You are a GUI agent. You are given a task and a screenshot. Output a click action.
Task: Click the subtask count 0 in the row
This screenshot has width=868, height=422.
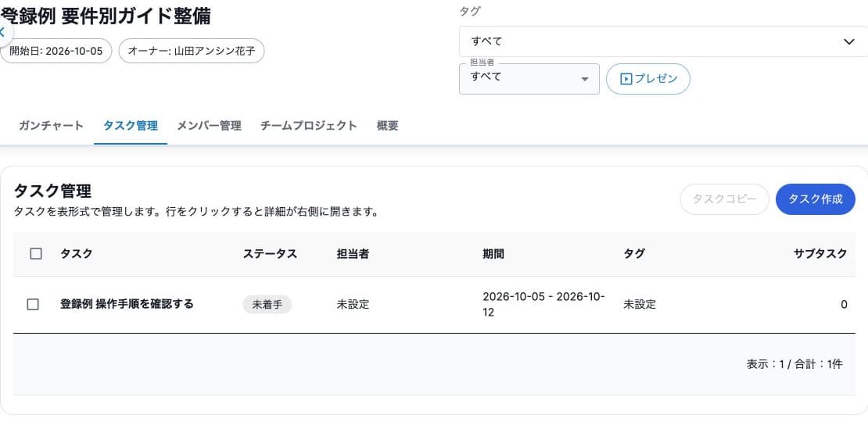pyautogui.click(x=844, y=304)
